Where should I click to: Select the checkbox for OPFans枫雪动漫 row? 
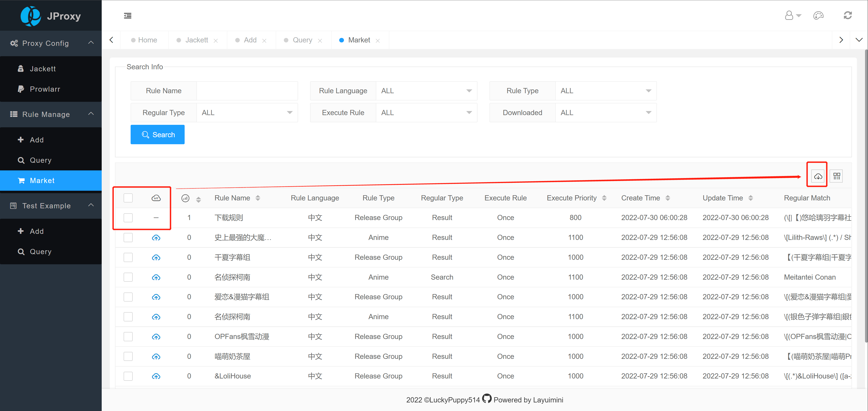click(128, 337)
